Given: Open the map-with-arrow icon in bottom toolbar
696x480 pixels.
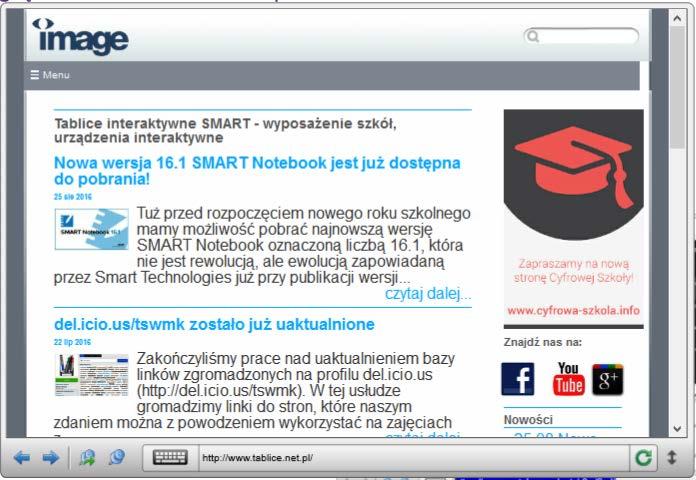Looking at the screenshot, I should [x=87, y=457].
